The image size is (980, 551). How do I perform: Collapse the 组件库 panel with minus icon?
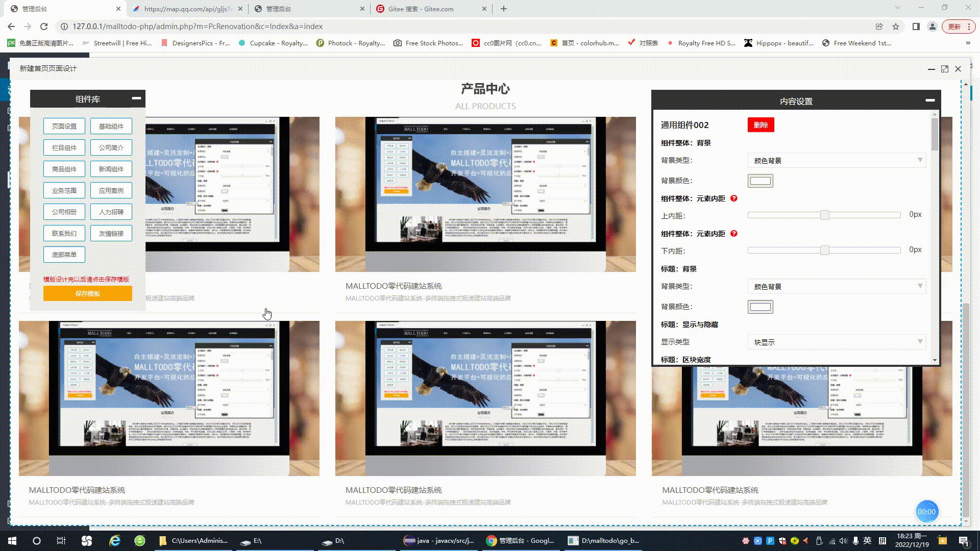(136, 98)
